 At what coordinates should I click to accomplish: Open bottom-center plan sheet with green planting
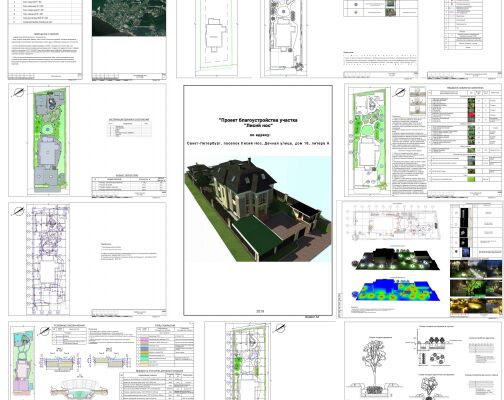(270, 361)
